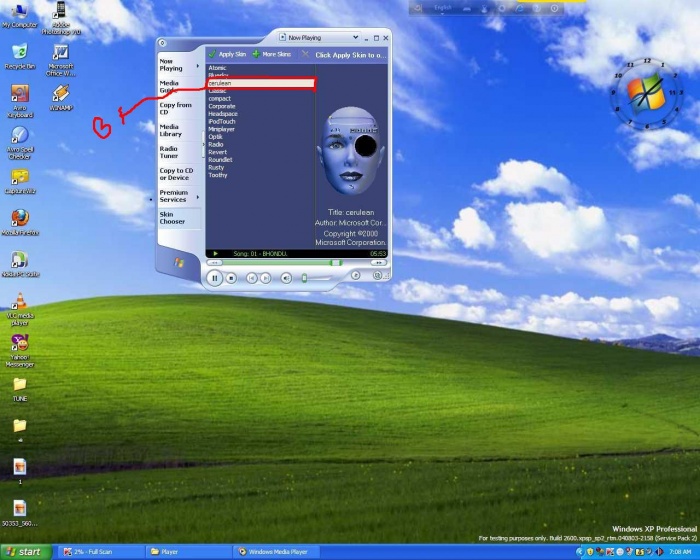Click the greyed-out delete skin X icon
Screen dimensions: 700x560
pyautogui.click(x=305, y=54)
